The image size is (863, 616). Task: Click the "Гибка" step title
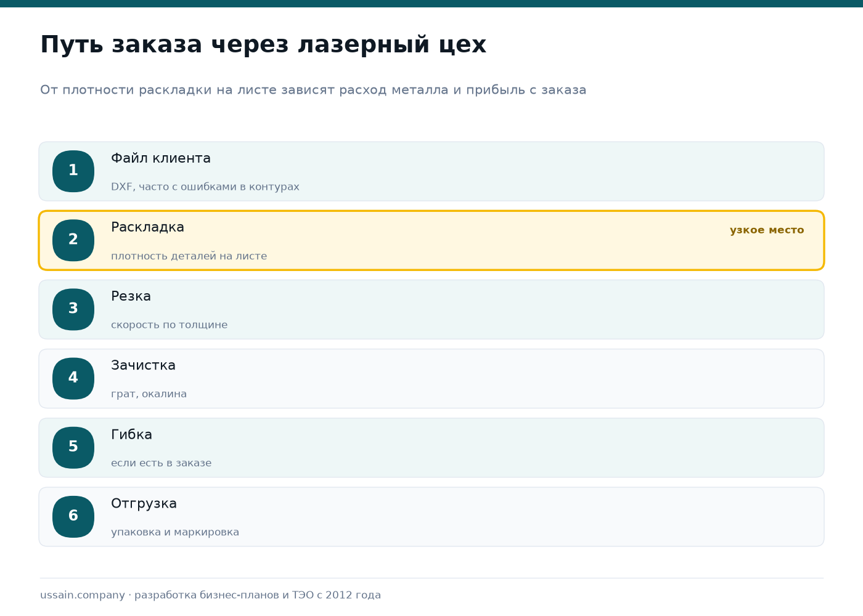(x=131, y=434)
